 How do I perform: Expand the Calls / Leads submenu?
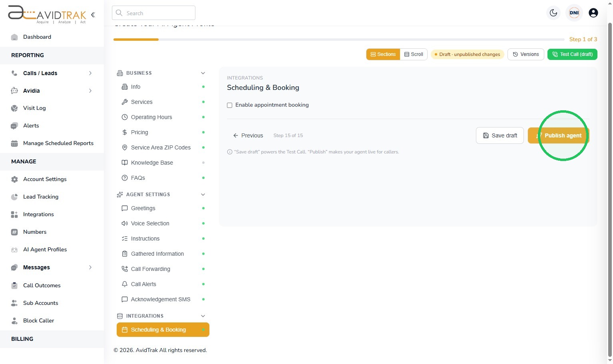click(90, 73)
